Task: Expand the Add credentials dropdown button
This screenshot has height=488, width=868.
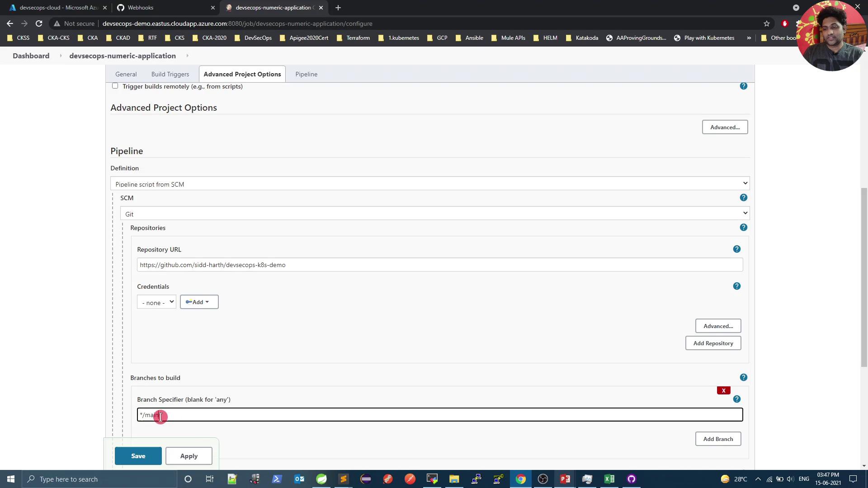Action: coord(199,302)
